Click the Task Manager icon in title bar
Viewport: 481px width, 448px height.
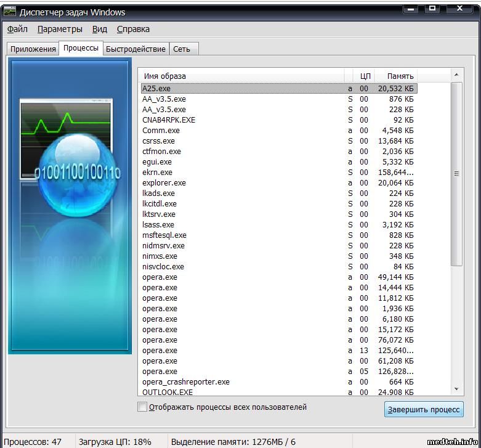10,12
